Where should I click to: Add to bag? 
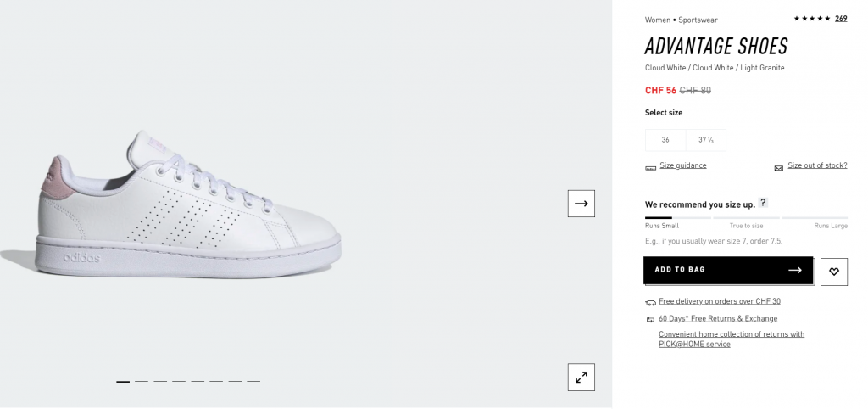pyautogui.click(x=728, y=270)
